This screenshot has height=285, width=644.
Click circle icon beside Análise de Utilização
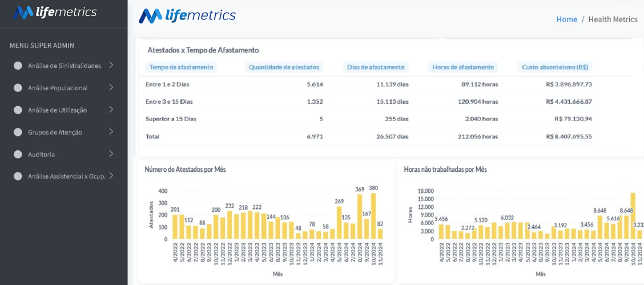18,110
